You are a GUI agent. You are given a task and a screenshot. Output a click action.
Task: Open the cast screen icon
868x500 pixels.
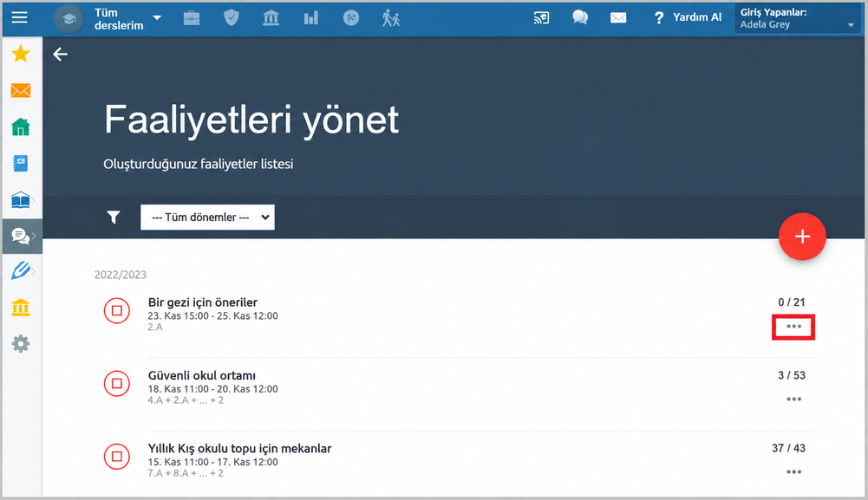[x=541, y=18]
